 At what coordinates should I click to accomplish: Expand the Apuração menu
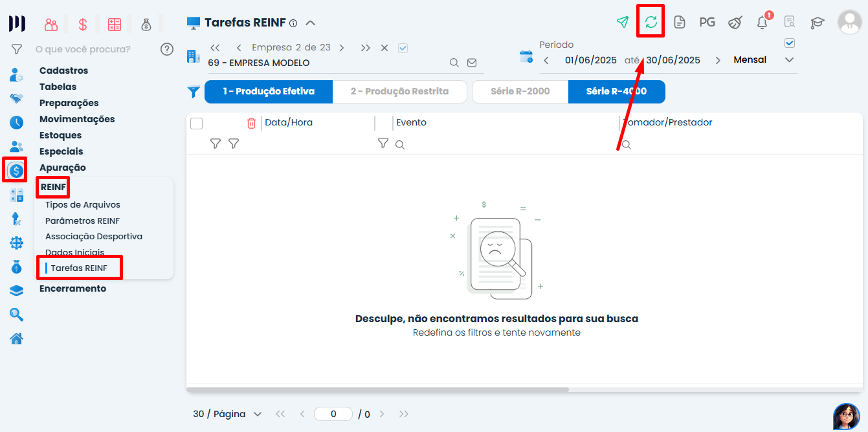point(62,167)
